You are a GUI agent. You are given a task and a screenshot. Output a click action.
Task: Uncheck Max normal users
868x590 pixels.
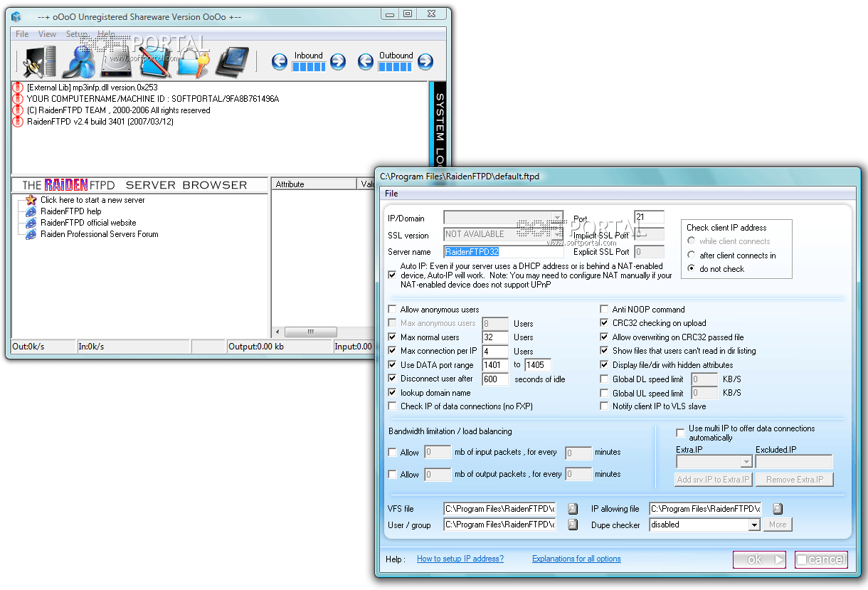pos(393,337)
